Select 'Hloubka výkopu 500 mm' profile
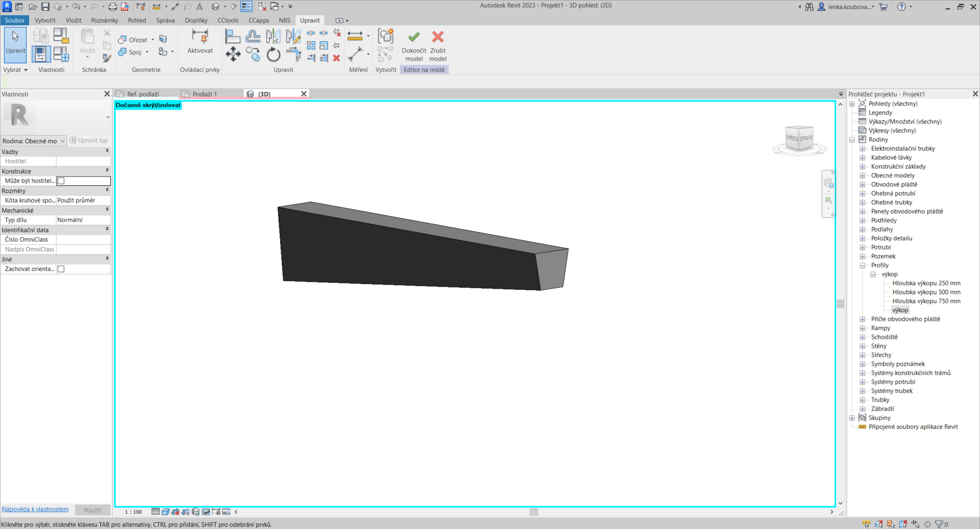 click(926, 292)
